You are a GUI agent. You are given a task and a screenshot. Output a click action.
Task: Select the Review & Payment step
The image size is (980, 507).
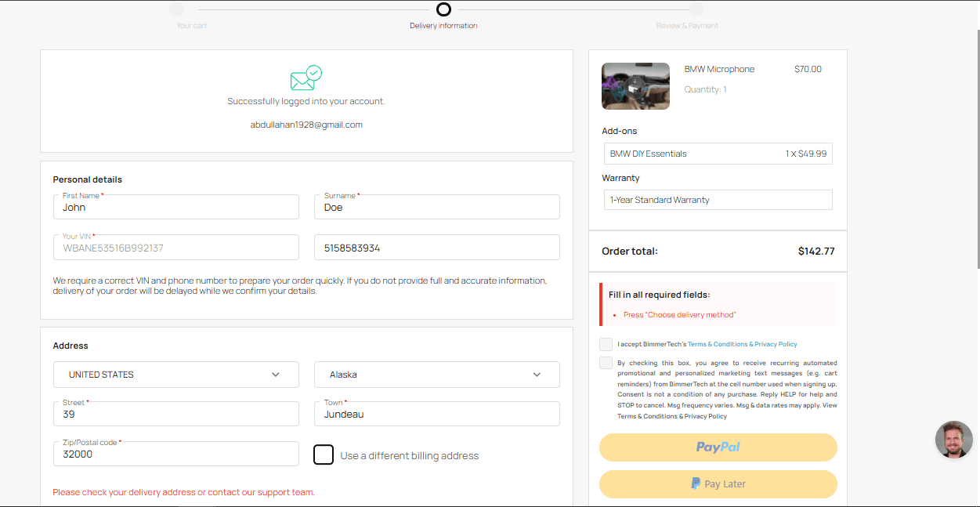[x=696, y=9]
